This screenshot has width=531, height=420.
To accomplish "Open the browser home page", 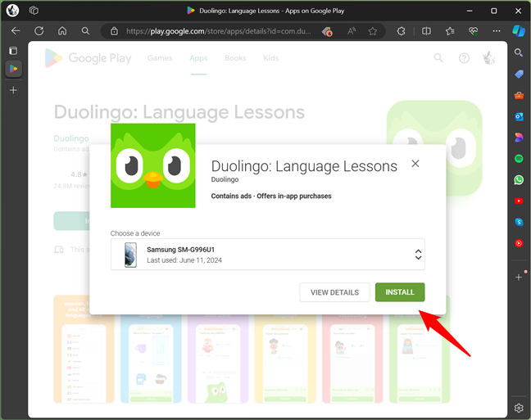I will coord(62,31).
